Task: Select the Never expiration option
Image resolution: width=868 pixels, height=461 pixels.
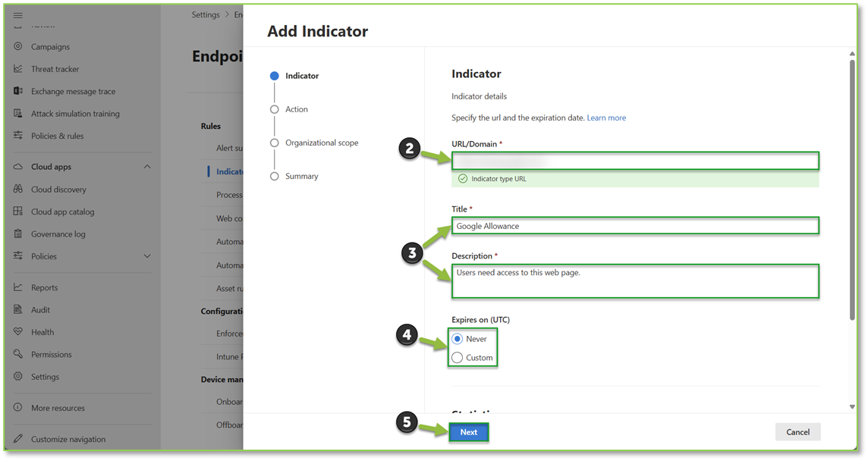Action: pos(457,339)
